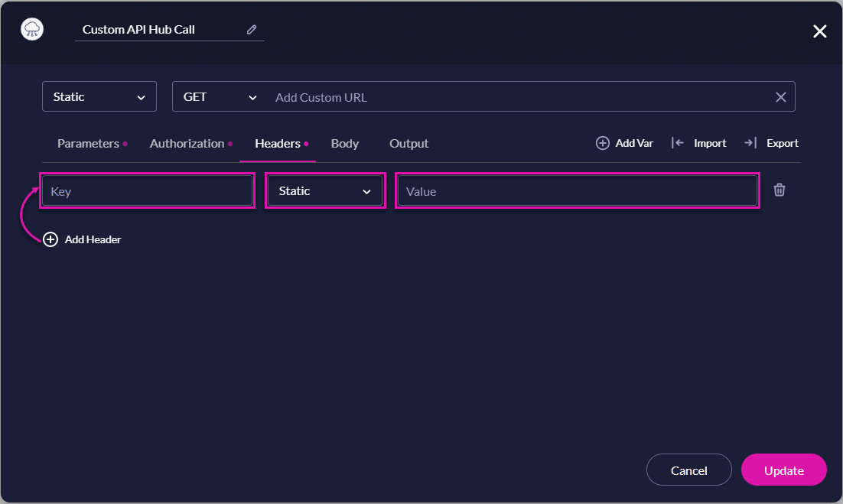Screen dimensions: 843x504
Task: Click into the Key input field
Action: tap(147, 190)
